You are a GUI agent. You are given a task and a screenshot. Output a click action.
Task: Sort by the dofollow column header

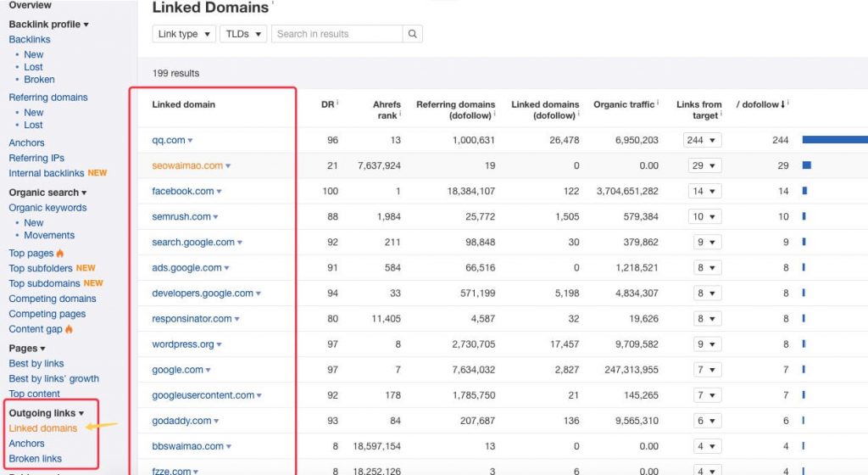click(x=760, y=104)
